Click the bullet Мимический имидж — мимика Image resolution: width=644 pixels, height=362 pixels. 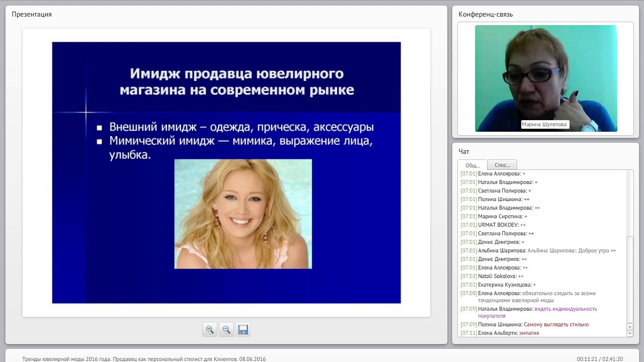(x=240, y=148)
